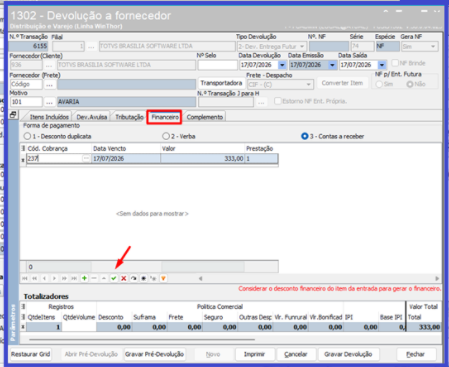Open Gera NF dropdown
449x367 pixels.
(x=433, y=46)
